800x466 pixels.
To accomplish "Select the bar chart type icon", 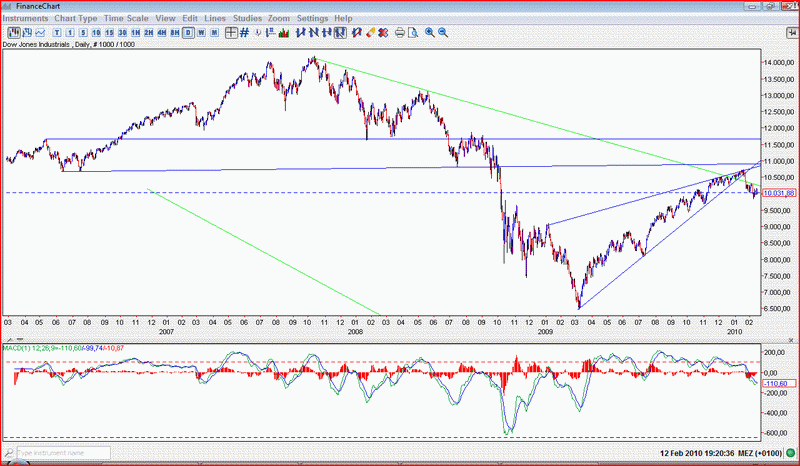I will pyautogui.click(x=27, y=33).
